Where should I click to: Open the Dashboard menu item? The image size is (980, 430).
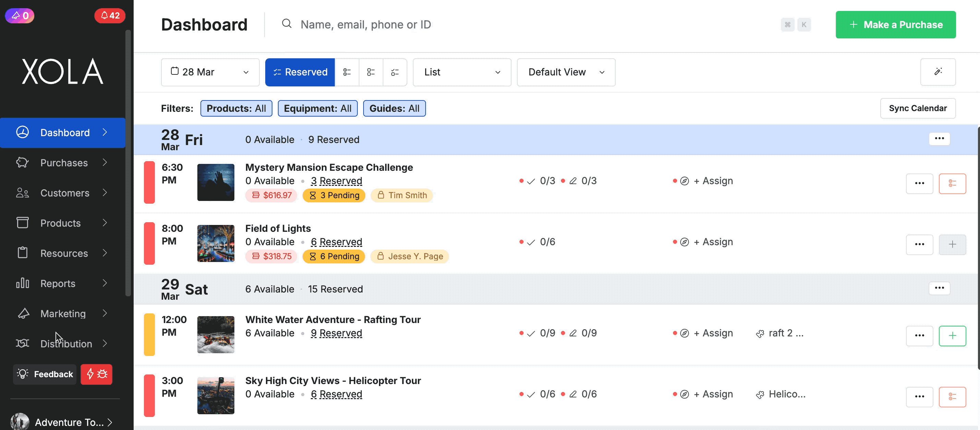pyautogui.click(x=63, y=133)
